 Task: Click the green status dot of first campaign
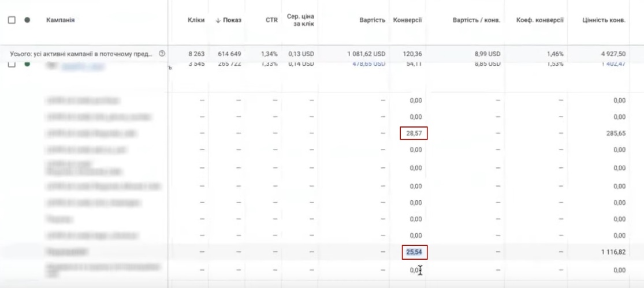tap(27, 64)
